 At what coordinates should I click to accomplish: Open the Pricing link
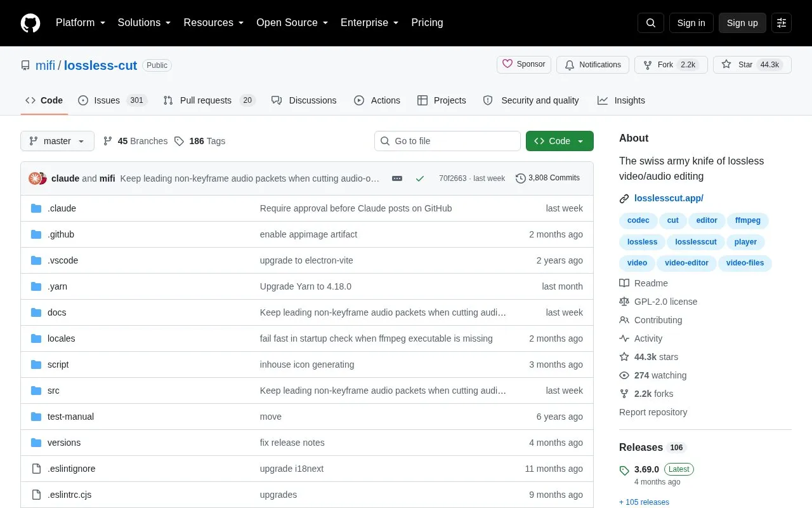click(x=427, y=23)
